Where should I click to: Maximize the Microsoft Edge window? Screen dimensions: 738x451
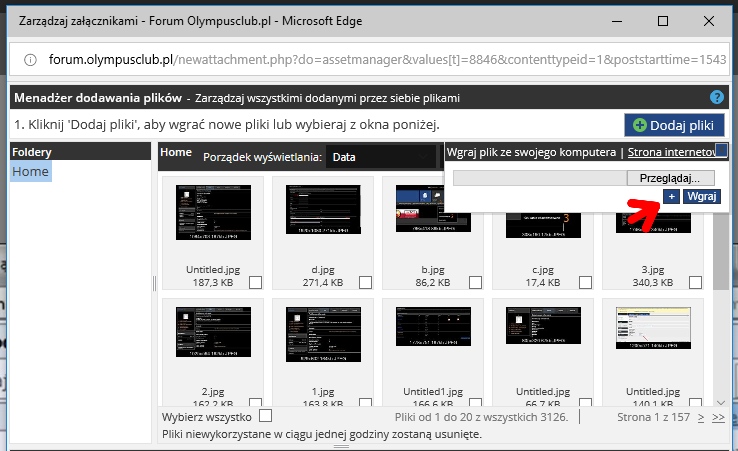pos(662,20)
